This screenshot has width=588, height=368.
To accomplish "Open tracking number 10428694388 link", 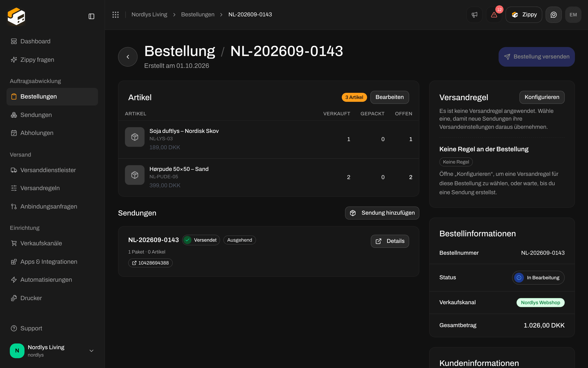I will 150,263.
